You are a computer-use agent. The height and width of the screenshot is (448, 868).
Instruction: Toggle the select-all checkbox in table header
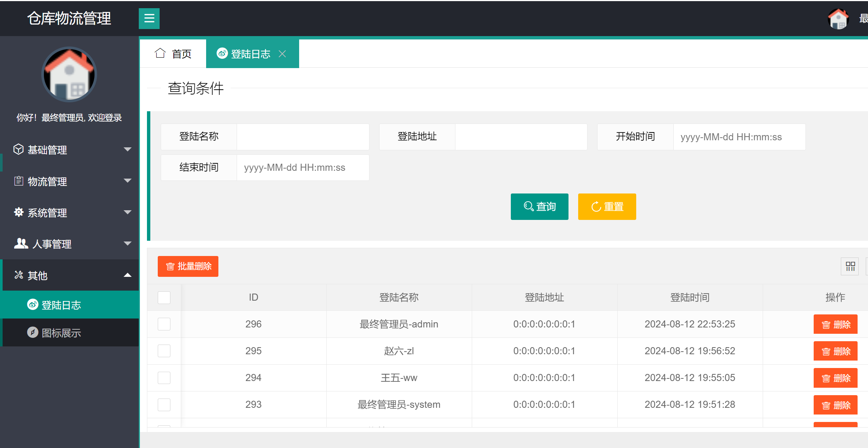pyautogui.click(x=164, y=298)
